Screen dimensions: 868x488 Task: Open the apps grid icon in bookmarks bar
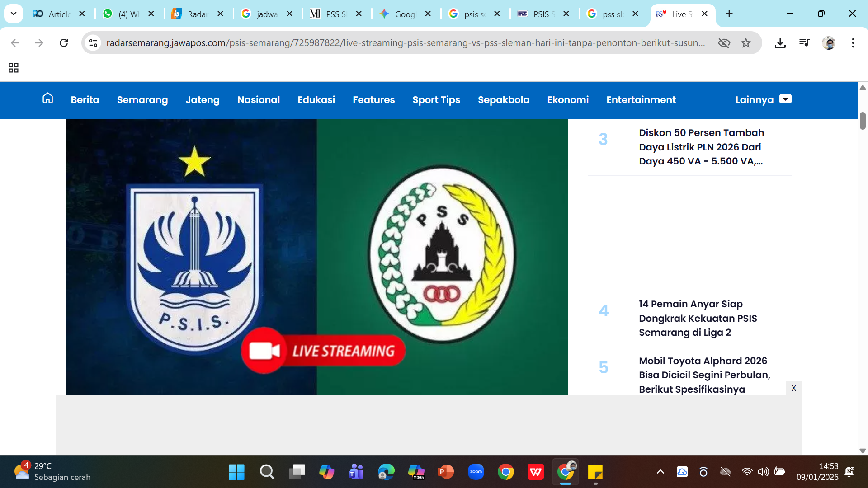[x=14, y=68]
